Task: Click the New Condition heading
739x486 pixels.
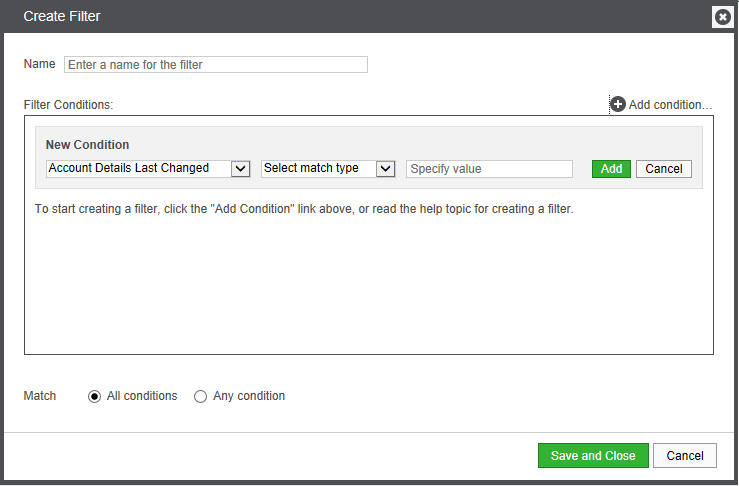Action: pyautogui.click(x=88, y=145)
